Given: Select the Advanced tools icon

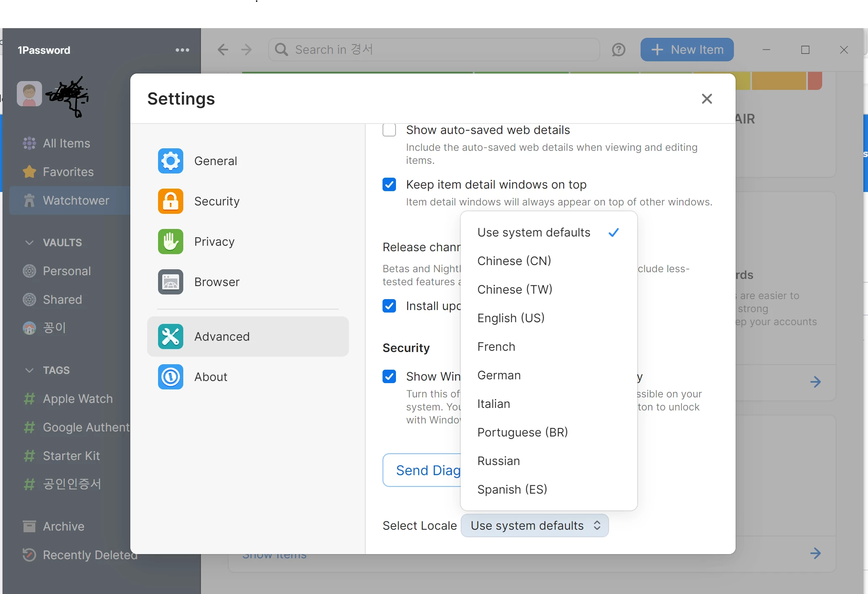Looking at the screenshot, I should [x=171, y=336].
